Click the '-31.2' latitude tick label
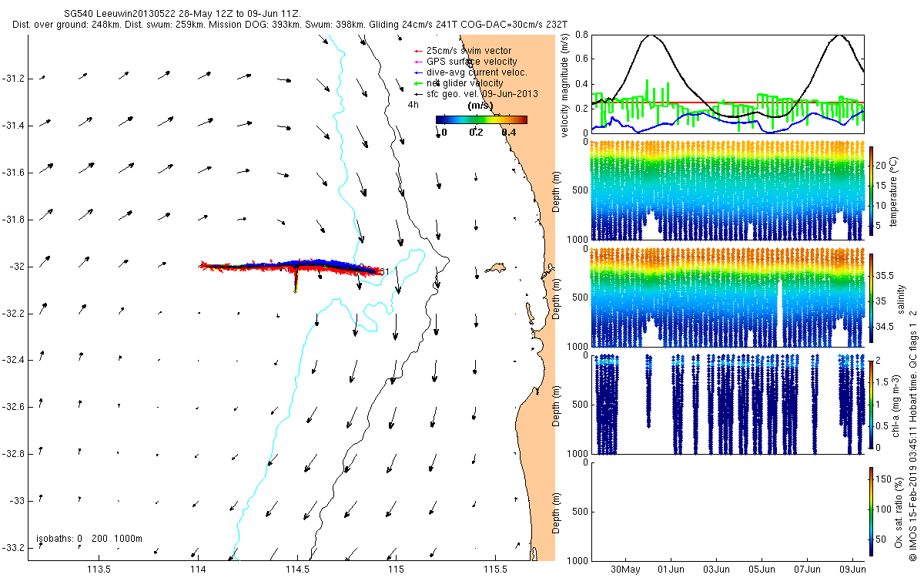 click(14, 79)
